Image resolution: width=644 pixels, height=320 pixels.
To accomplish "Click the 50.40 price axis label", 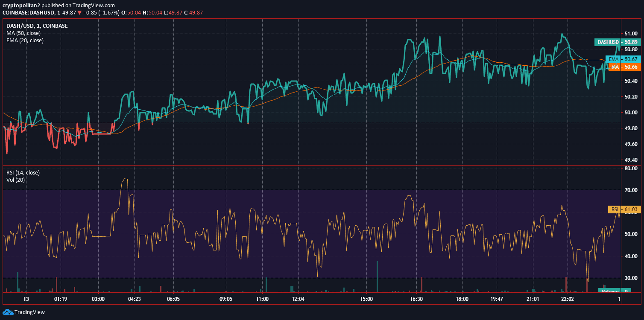I will [x=631, y=81].
